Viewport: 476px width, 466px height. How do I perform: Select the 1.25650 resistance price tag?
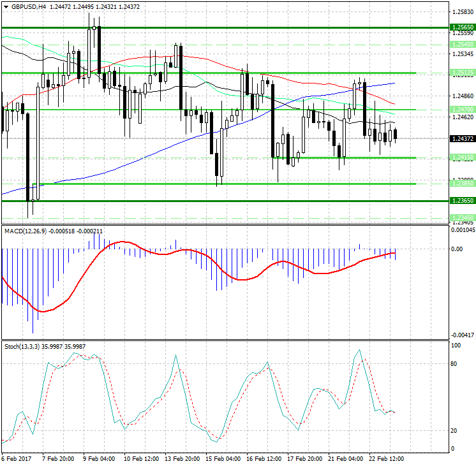coord(461,27)
